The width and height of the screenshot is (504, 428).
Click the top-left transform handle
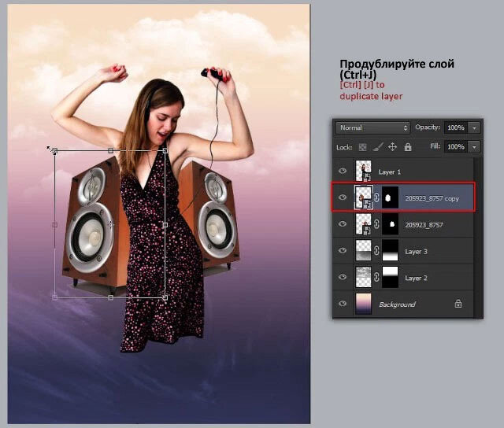pyautogui.click(x=54, y=150)
